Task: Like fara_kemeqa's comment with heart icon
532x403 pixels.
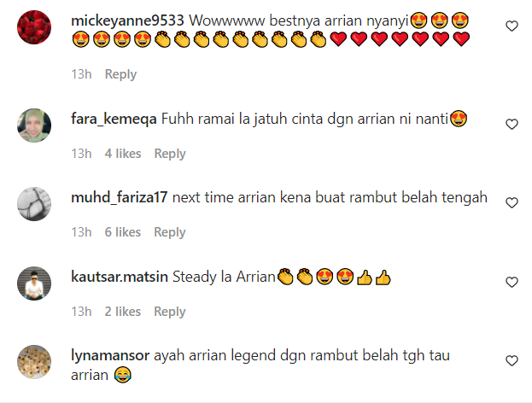Action: tap(512, 124)
